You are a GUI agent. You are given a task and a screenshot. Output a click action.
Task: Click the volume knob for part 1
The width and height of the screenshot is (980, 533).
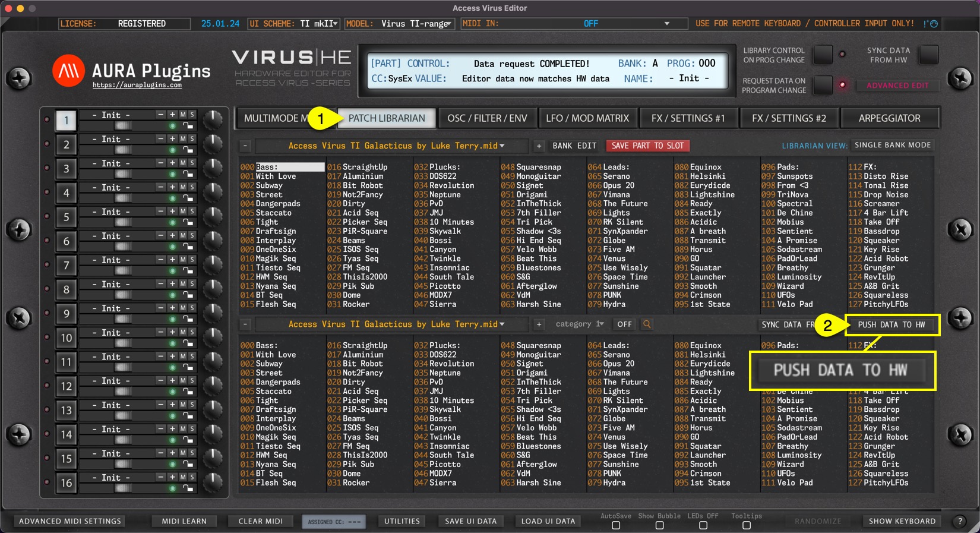(x=212, y=119)
